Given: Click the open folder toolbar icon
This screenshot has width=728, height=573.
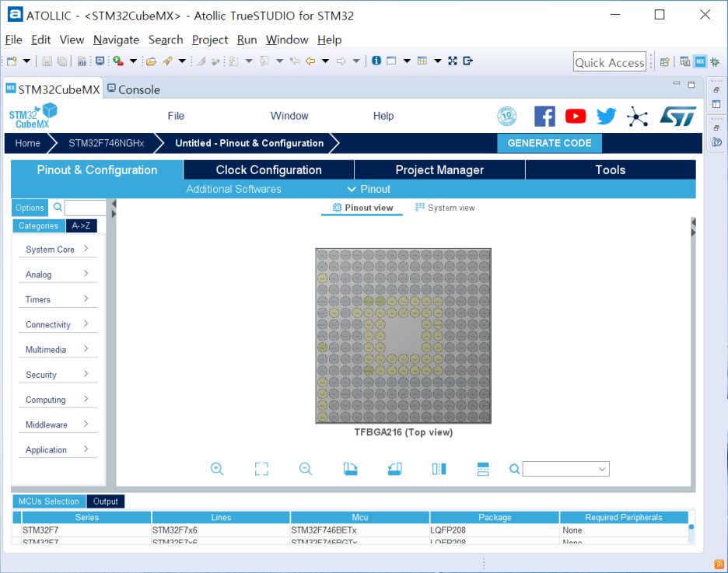Looking at the screenshot, I should tap(151, 61).
